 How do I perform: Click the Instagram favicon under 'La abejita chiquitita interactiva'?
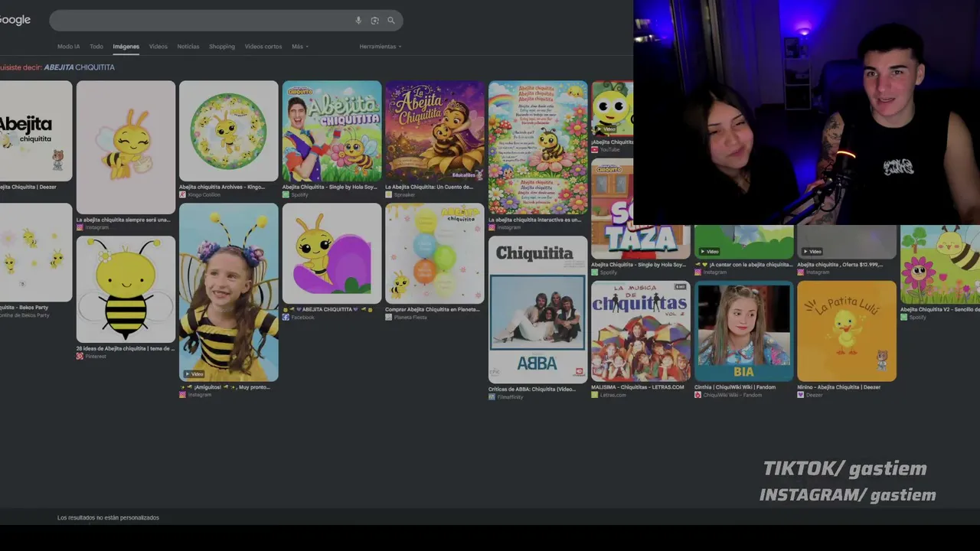pos(492,227)
